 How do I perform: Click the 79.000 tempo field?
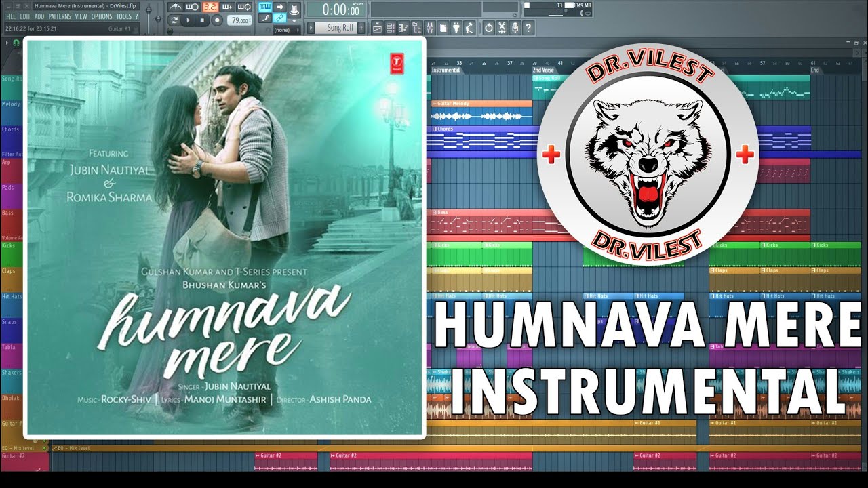click(x=239, y=20)
